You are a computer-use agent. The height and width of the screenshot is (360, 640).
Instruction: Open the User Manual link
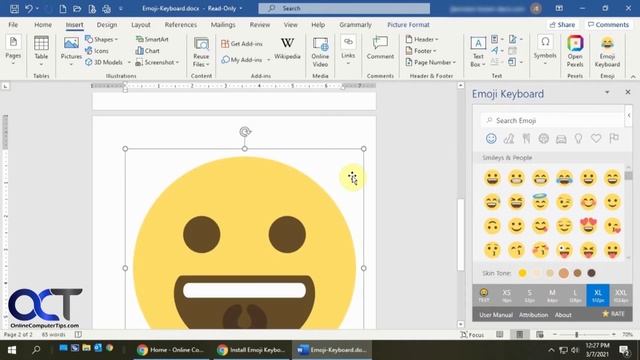point(496,315)
